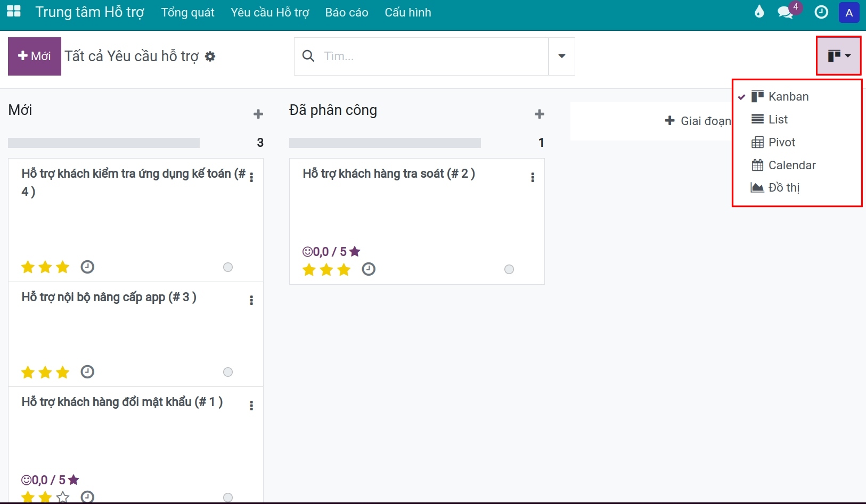The height and width of the screenshot is (504, 866).
Task: Open the Báo cáo menu
Action: click(x=347, y=12)
